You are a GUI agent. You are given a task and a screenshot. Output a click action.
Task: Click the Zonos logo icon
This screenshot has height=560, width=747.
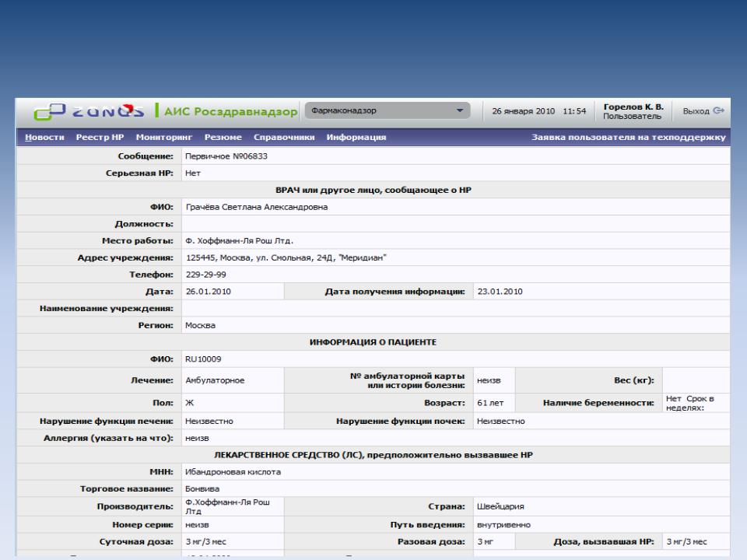(x=50, y=112)
